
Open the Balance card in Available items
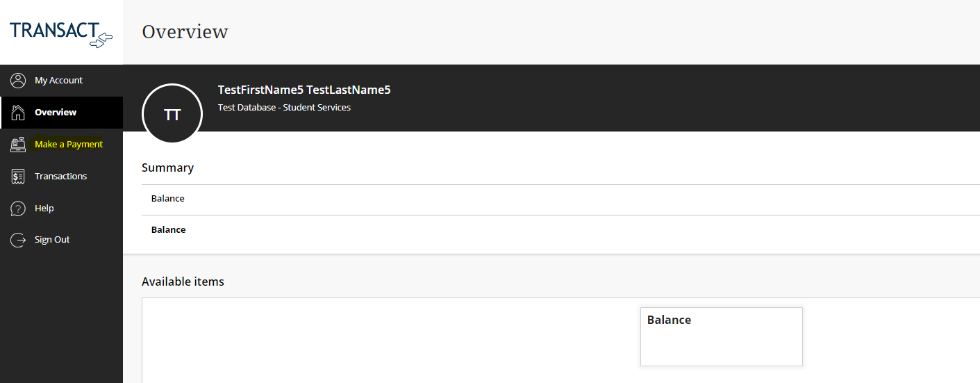click(721, 336)
